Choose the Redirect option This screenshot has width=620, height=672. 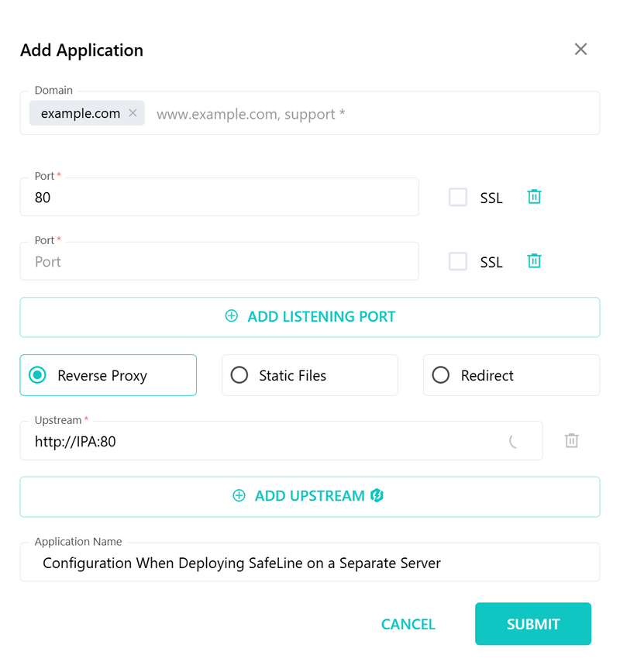point(511,375)
